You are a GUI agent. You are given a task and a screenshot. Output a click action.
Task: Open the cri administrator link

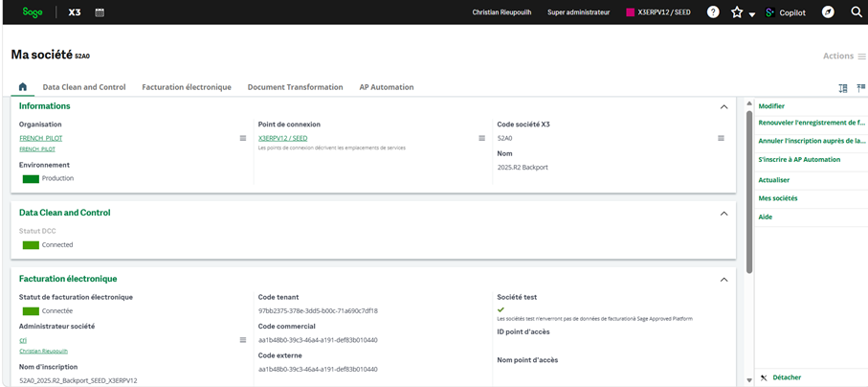pyautogui.click(x=23, y=340)
